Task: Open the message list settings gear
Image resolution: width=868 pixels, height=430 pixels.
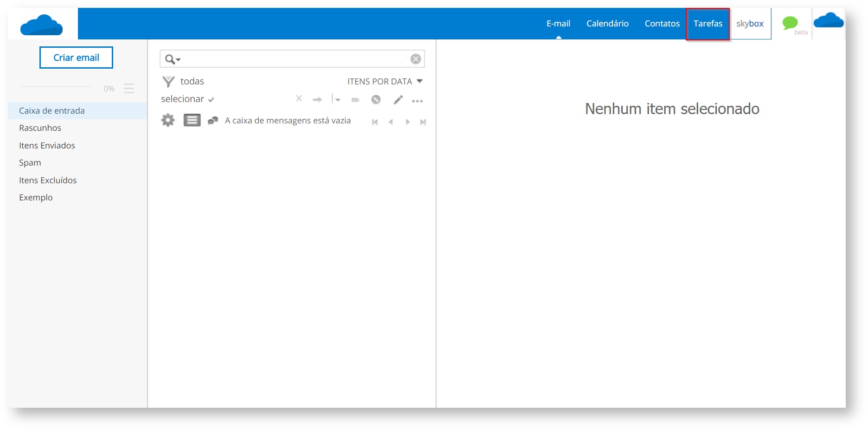Action: pos(168,121)
